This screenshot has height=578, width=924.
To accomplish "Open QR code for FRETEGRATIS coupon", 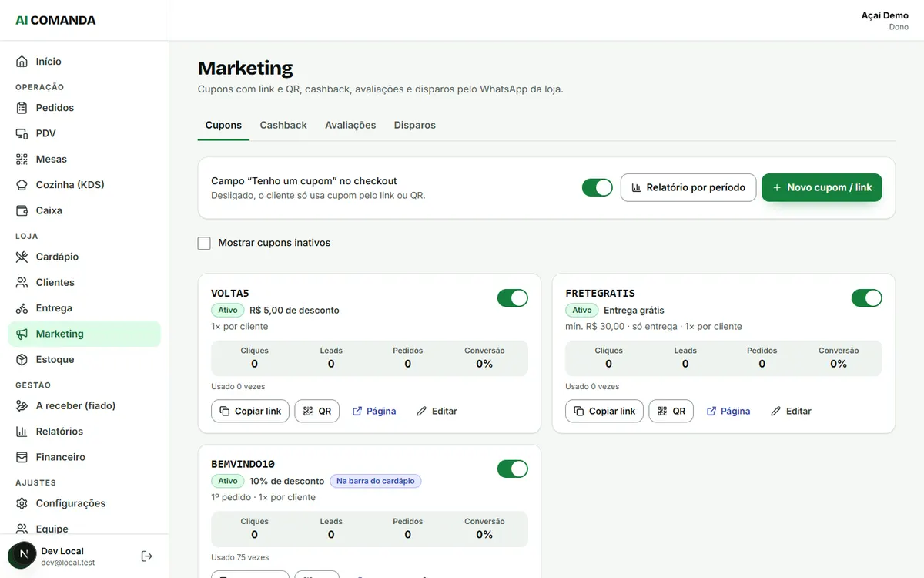I will pyautogui.click(x=671, y=411).
